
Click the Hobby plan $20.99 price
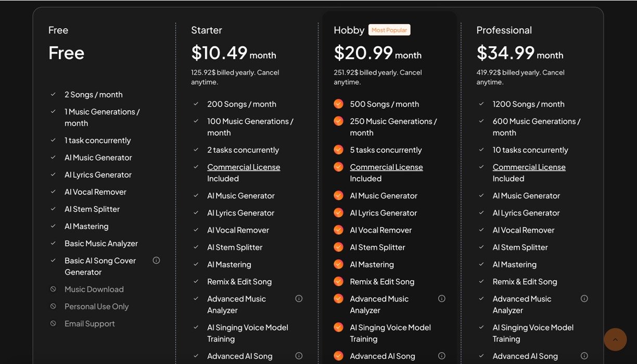(362, 53)
